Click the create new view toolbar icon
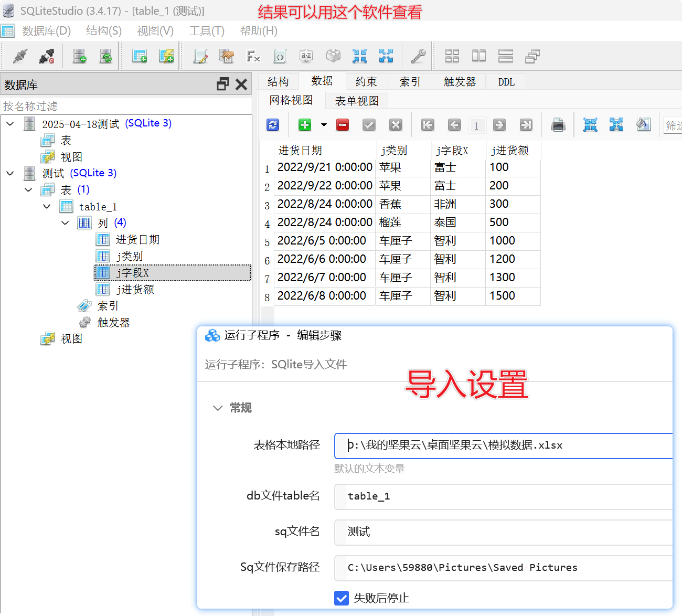The height and width of the screenshot is (616, 682). (166, 56)
